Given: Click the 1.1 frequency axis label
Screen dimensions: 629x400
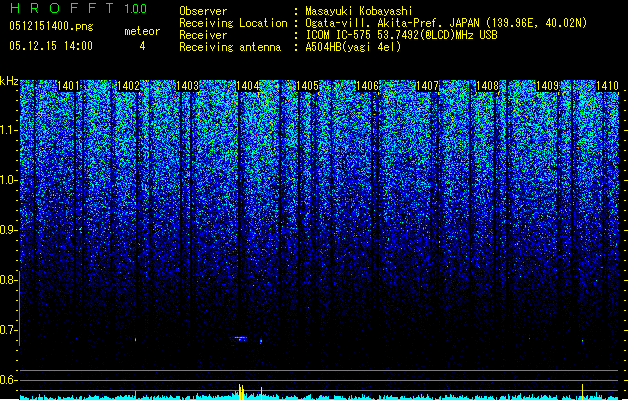Looking at the screenshot, I should point(9,130).
